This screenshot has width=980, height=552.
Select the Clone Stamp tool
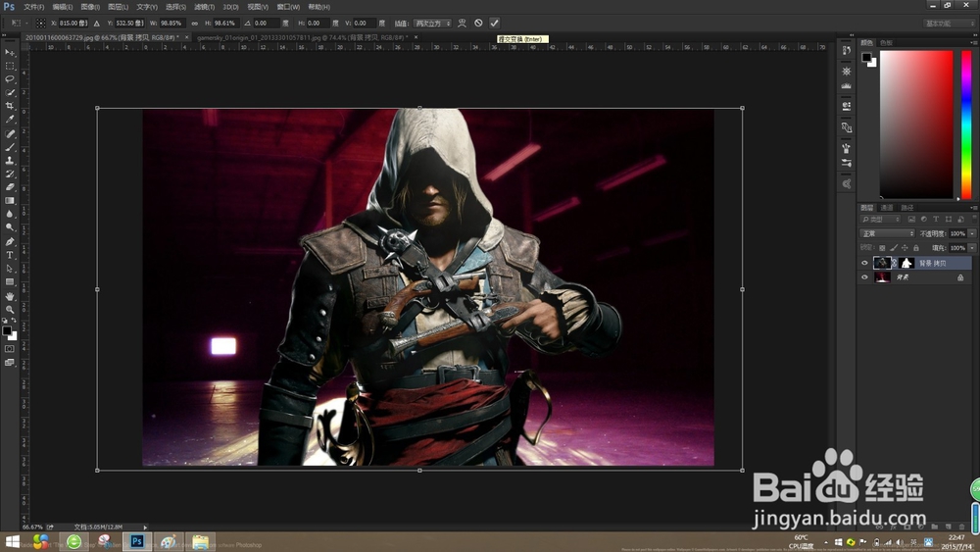click(10, 161)
